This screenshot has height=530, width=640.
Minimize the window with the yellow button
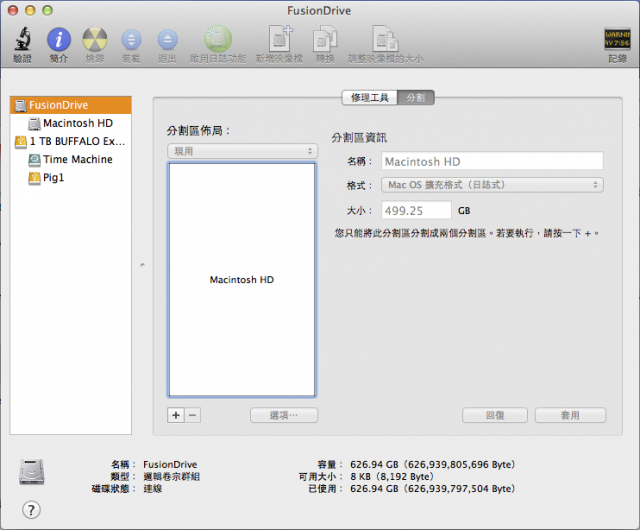tap(30, 10)
